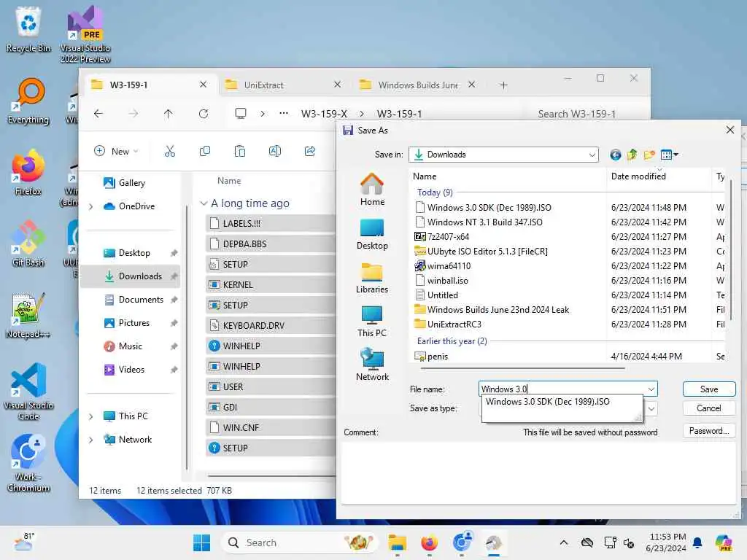Select Desktop in Save As places bar
747x560 pixels.
pos(372,234)
